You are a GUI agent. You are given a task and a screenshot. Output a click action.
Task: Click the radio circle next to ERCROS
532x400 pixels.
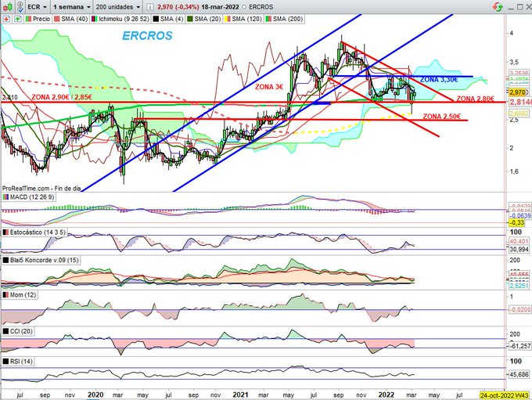[244, 7]
